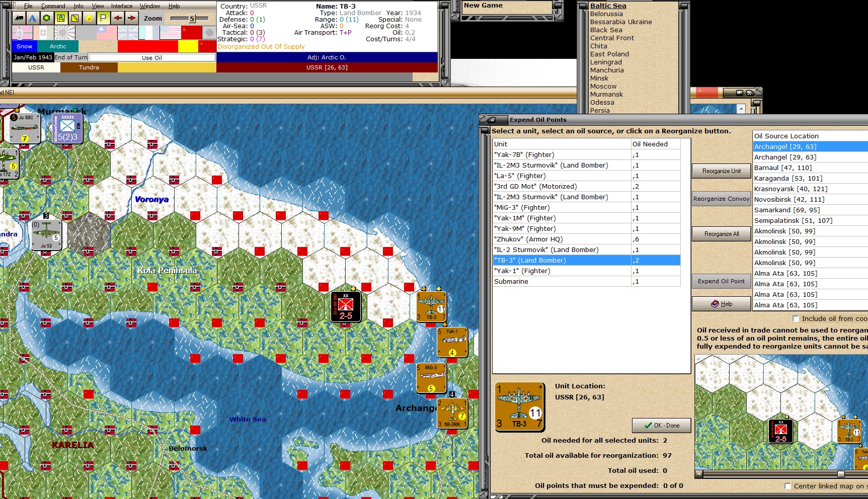The height and width of the screenshot is (499, 868).
Task: Open the Baltic Sea entry in region list
Action: pos(608,6)
